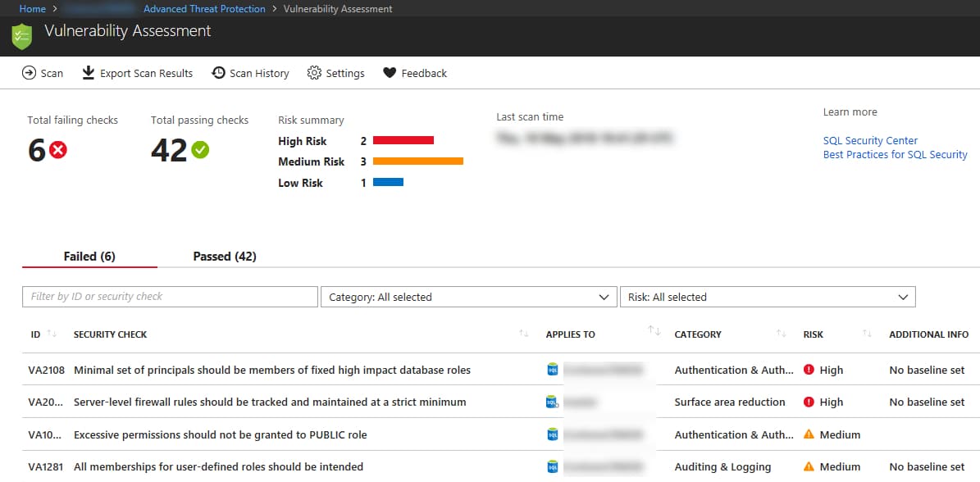Click the SQL database icon in row VA2108

coord(551,370)
